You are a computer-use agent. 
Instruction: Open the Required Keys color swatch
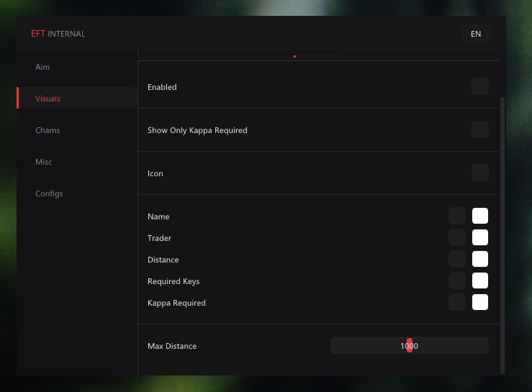coord(479,281)
